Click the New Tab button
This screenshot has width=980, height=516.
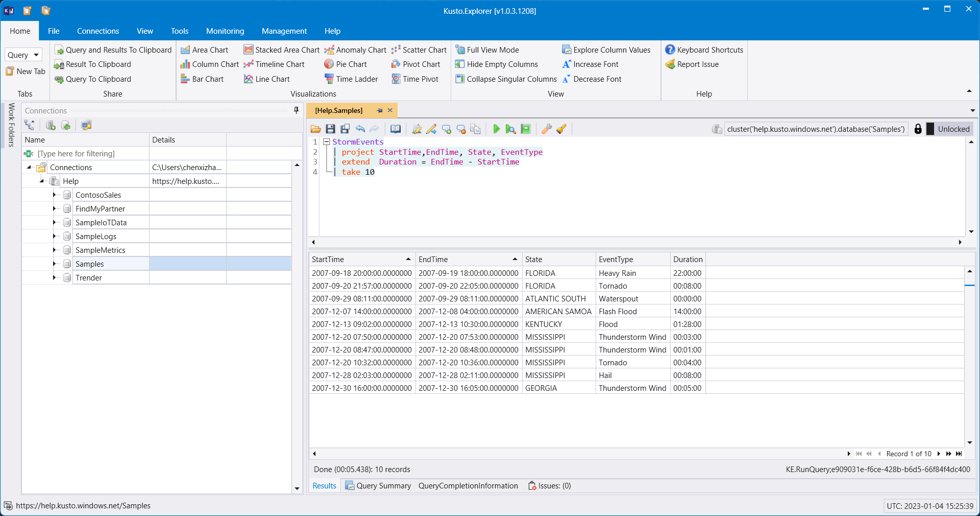click(x=26, y=72)
